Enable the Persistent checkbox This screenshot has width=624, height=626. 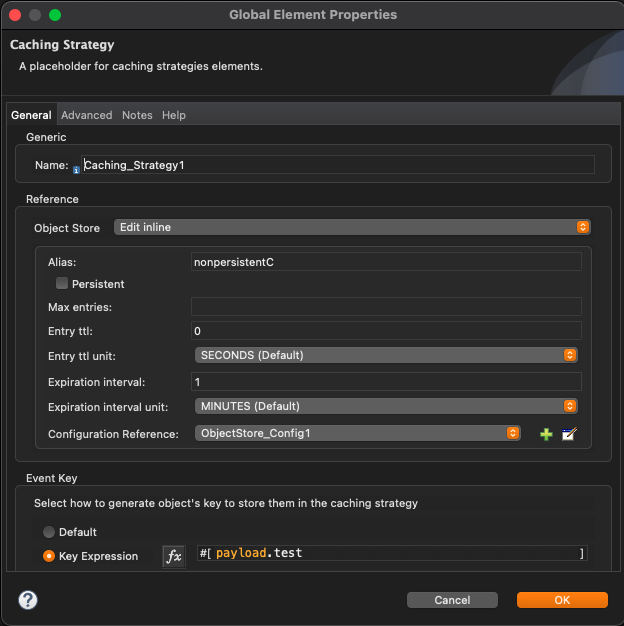[x=62, y=284]
